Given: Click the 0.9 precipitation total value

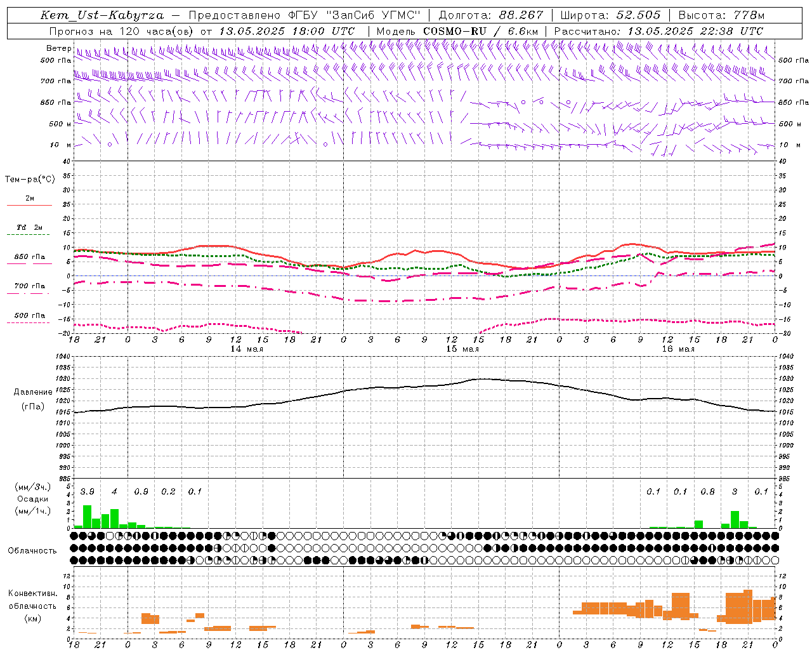Looking at the screenshot, I should click(x=141, y=491).
